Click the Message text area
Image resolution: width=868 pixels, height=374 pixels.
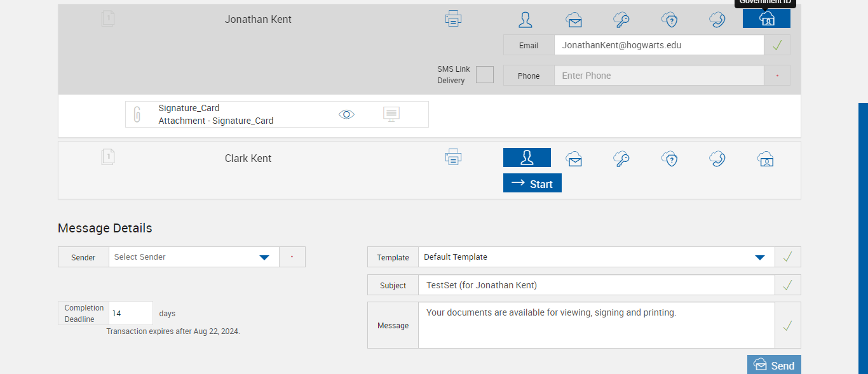(596, 325)
